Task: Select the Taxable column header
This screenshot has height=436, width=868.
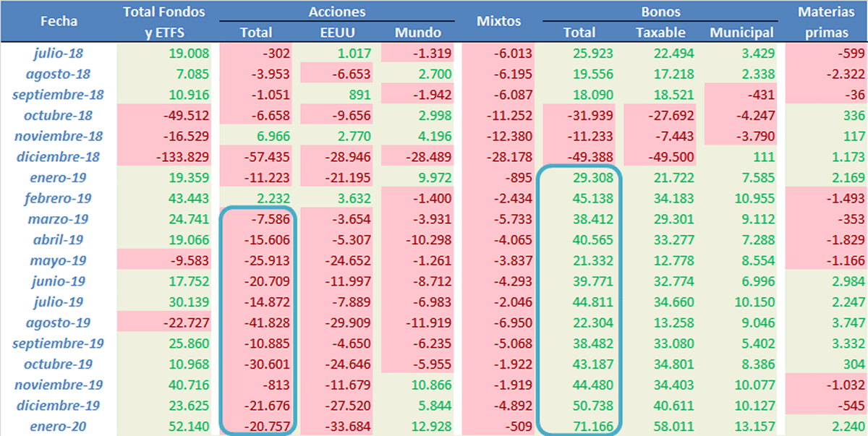Action: tap(660, 33)
